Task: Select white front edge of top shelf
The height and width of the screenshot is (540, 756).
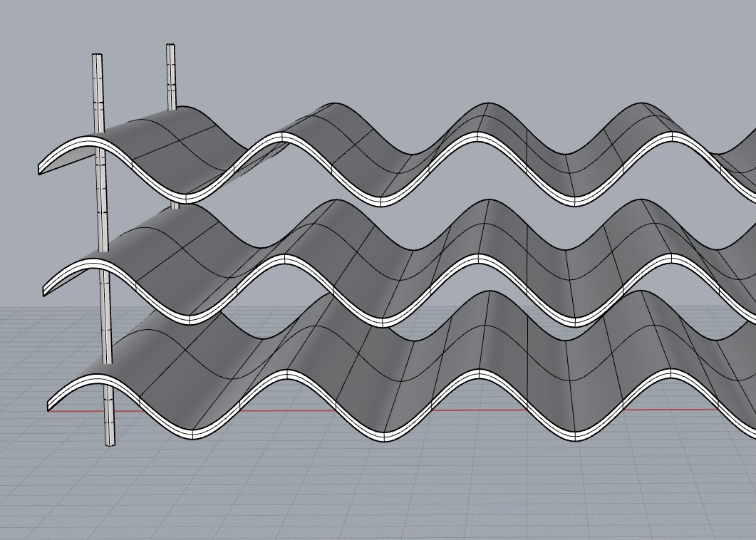Action: point(478,137)
